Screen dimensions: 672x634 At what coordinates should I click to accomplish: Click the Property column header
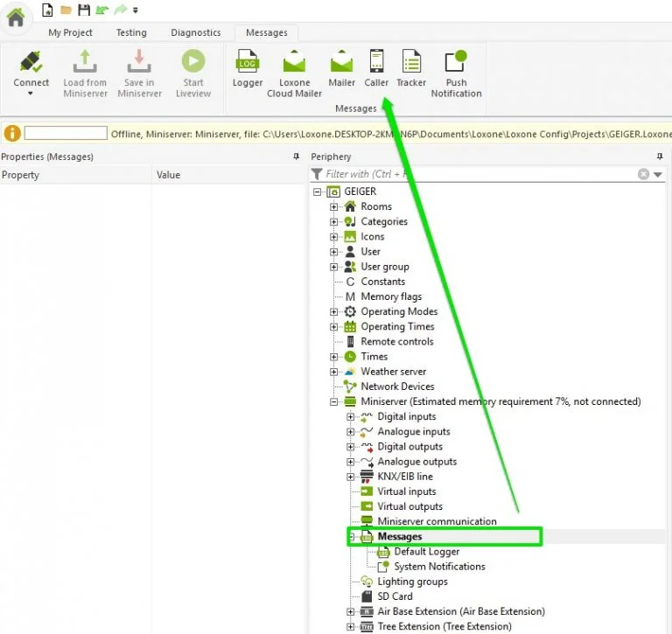tap(76, 175)
